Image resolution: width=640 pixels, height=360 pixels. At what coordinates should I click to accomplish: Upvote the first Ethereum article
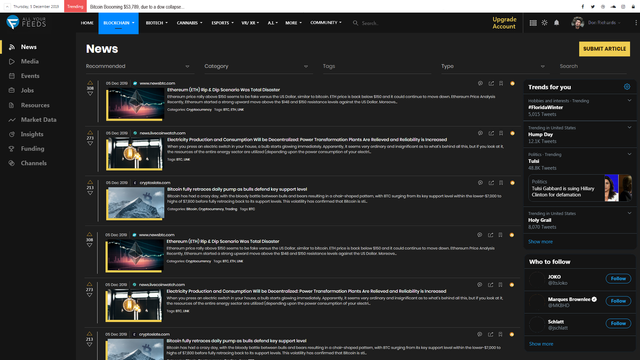tap(90, 83)
